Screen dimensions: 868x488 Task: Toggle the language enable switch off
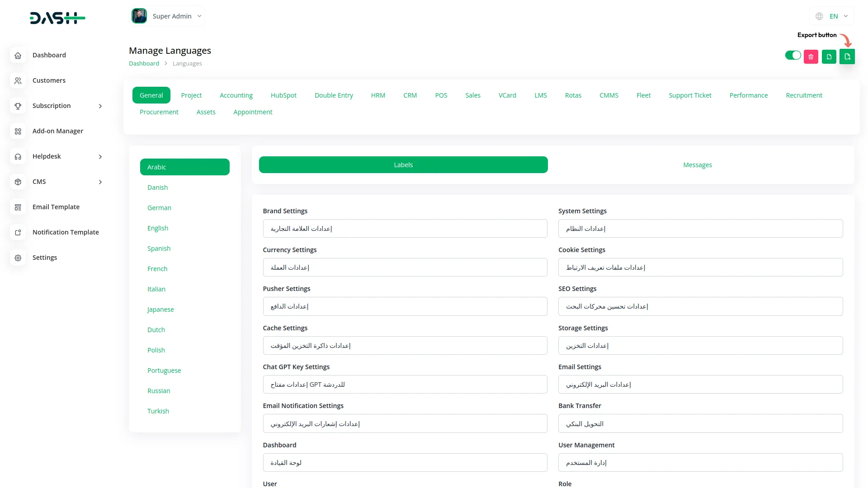[793, 55]
